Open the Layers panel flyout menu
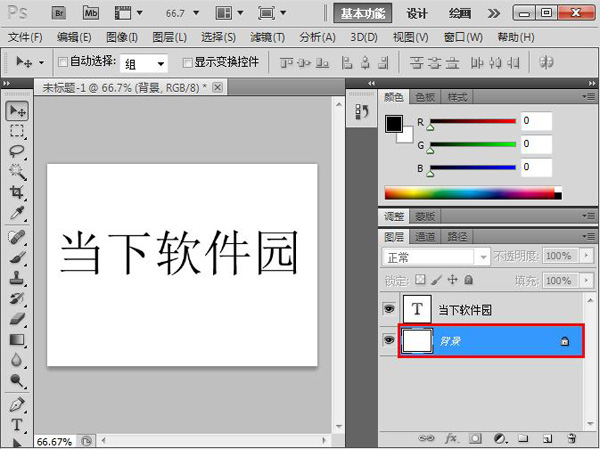The image size is (600, 449). (589, 236)
